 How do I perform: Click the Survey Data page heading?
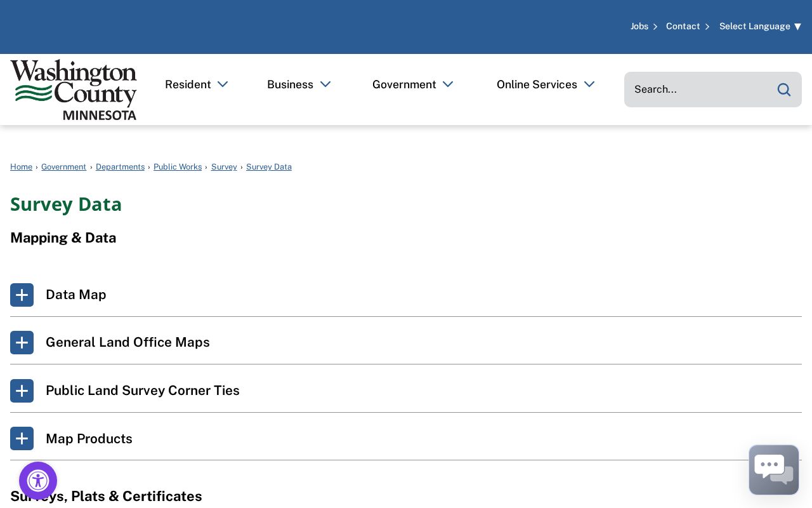pyautogui.click(x=66, y=204)
